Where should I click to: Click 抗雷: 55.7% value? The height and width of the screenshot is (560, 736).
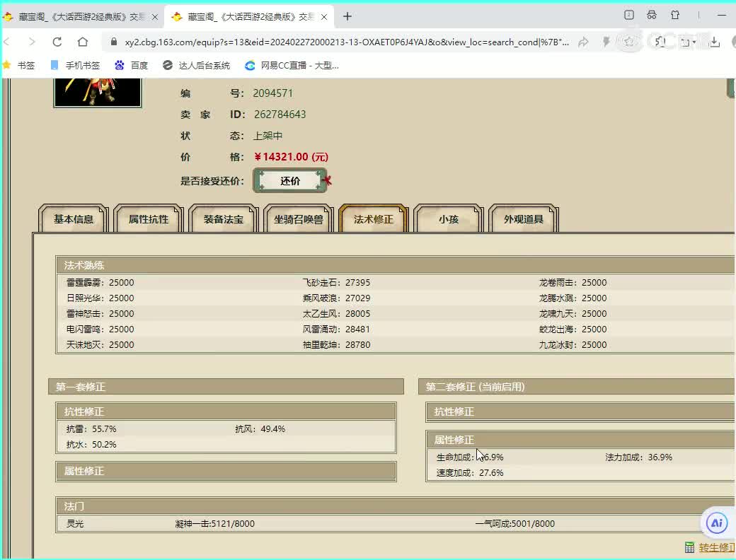point(91,428)
